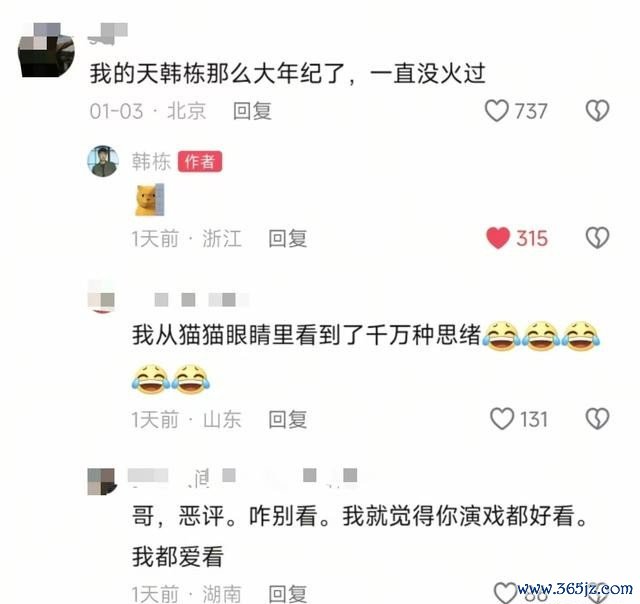Viewport: 640px width, 604px height.
Task: Tap the red 作者 badge
Action: [x=200, y=162]
